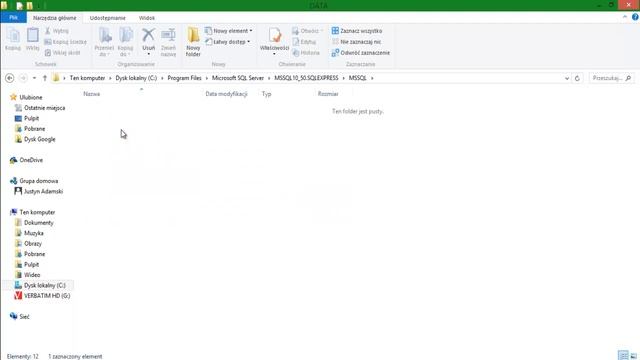Select Grupa domowa in the sidebar
640x360 pixels.
point(39,181)
